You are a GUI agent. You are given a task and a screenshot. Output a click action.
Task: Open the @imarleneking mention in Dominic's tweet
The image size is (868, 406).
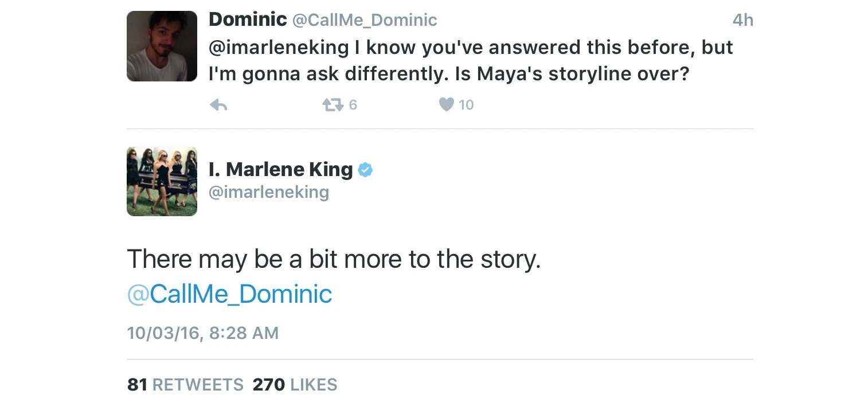click(x=279, y=48)
